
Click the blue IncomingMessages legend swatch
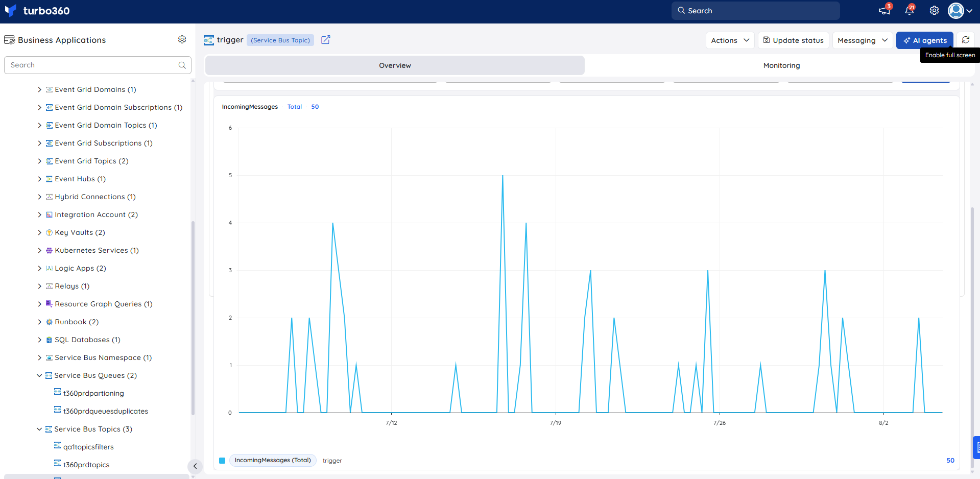pyautogui.click(x=222, y=461)
